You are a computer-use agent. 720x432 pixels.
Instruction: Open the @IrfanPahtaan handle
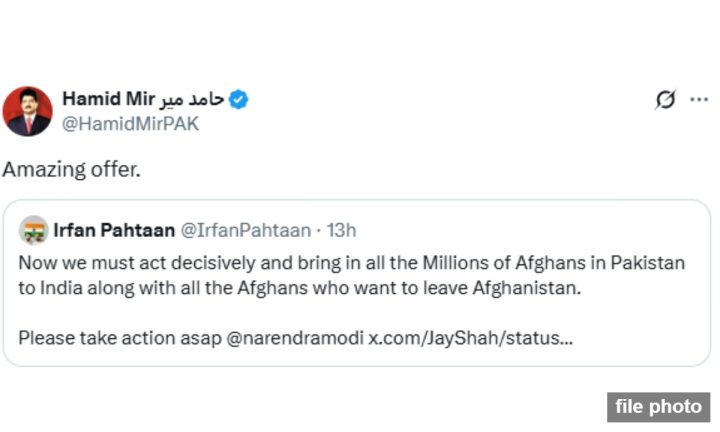(x=245, y=231)
